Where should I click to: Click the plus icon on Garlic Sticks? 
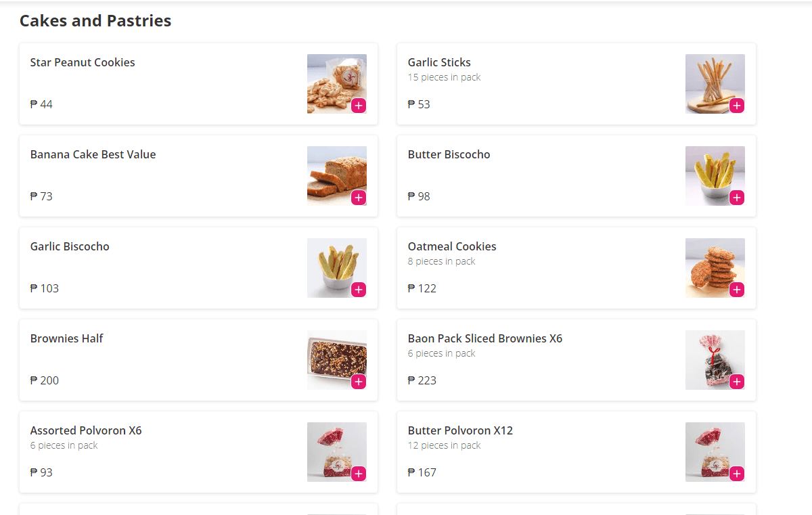738,106
